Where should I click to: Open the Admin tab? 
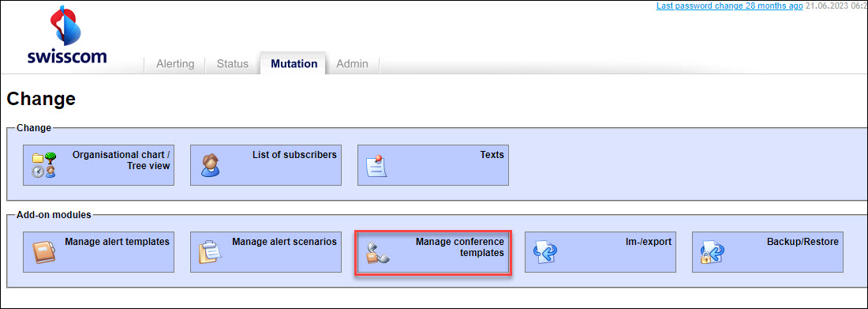[352, 64]
